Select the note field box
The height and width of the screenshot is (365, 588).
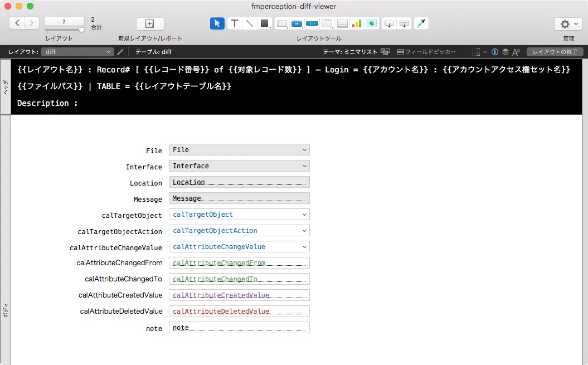[239, 328]
